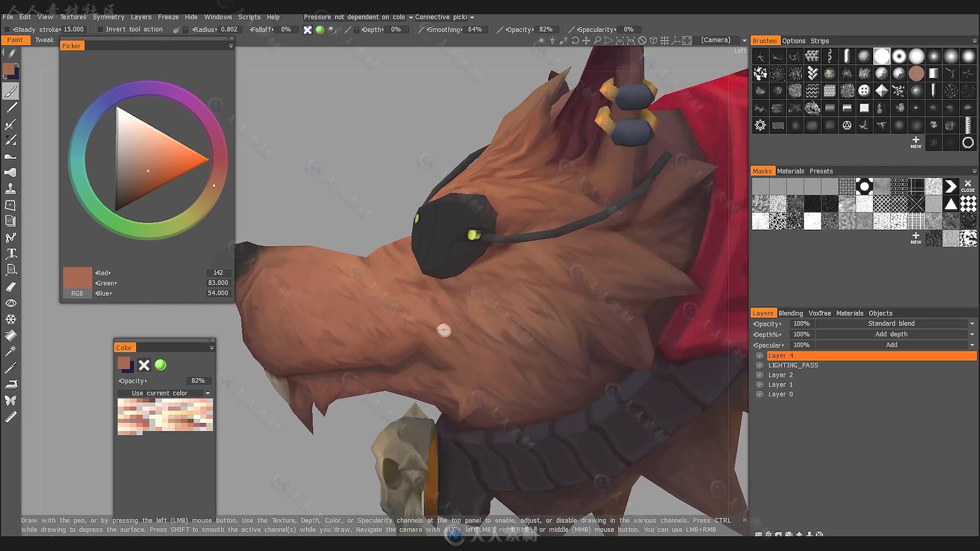Click the axis display icon
The image size is (980, 551).
[676, 40]
